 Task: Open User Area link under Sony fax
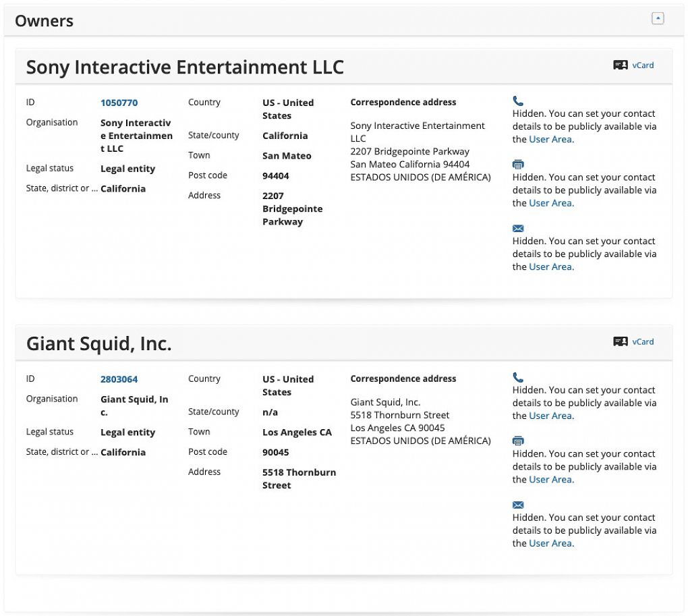pos(551,203)
